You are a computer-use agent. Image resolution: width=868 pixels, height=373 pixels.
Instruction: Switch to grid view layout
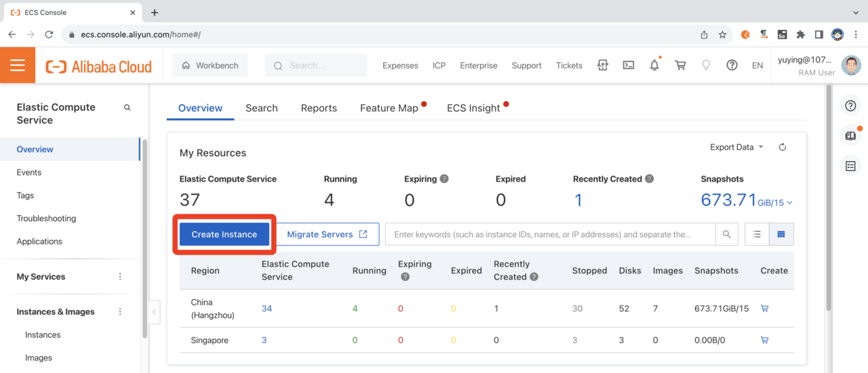[x=781, y=235]
